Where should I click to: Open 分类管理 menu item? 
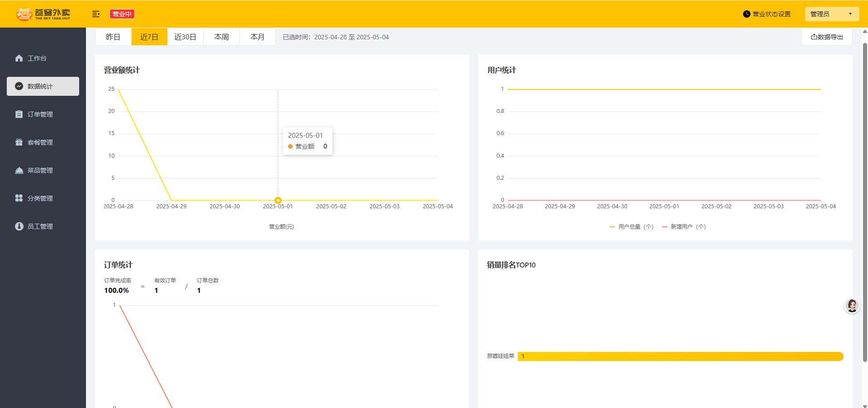[x=43, y=198]
